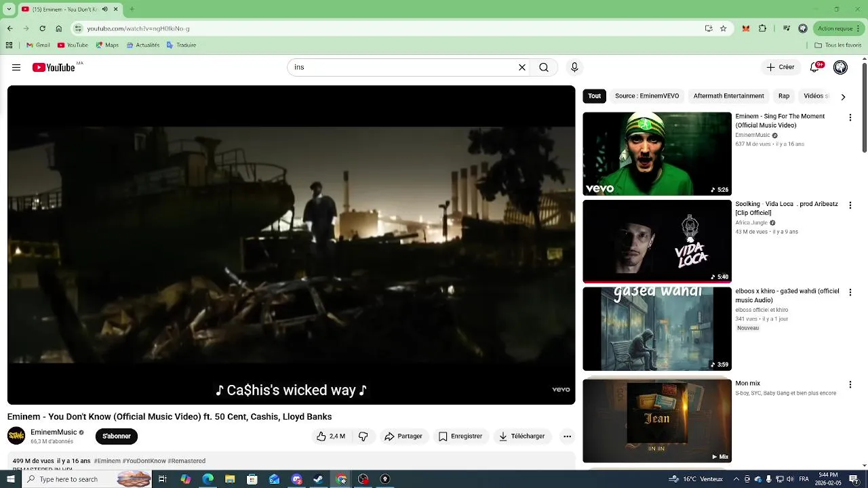View site information icon in the address bar
This screenshot has height=488, width=868.
pyautogui.click(x=79, y=28)
